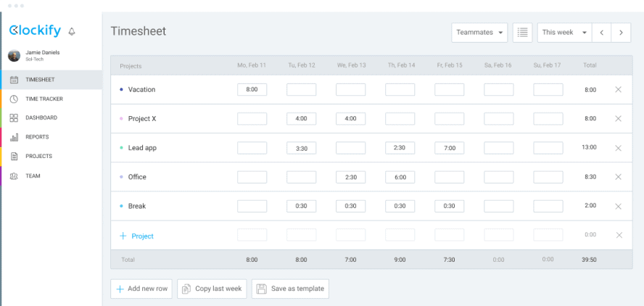Click Jamie Daniels profile avatar

15,55
